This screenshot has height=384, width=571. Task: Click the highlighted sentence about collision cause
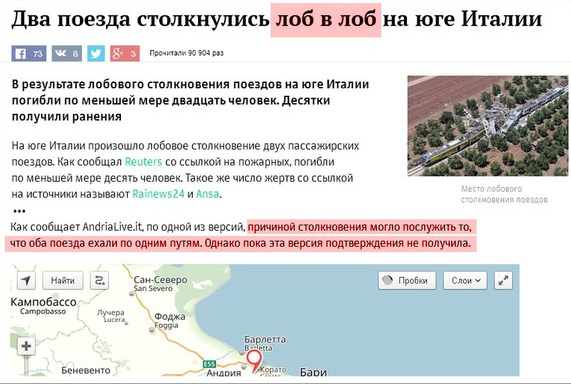pos(240,235)
